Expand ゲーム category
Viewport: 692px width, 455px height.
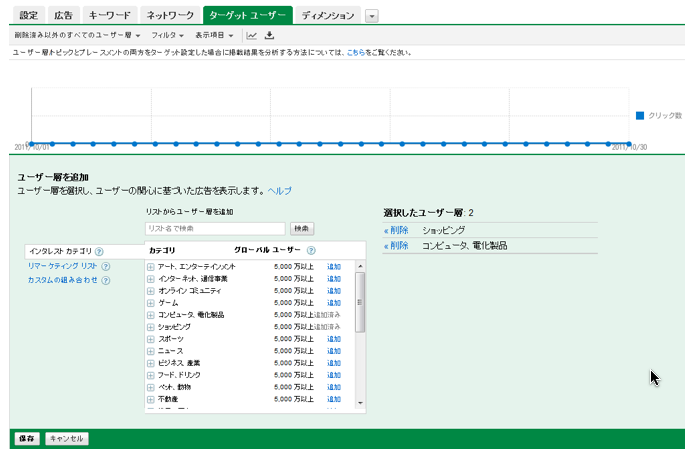pyautogui.click(x=150, y=303)
